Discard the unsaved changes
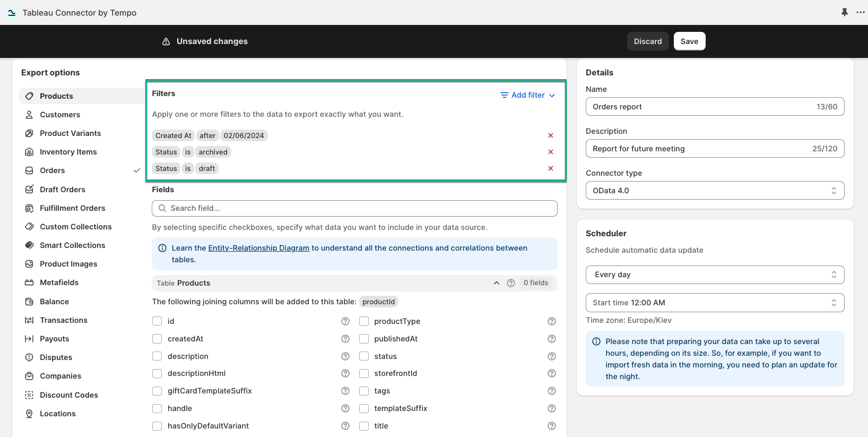The image size is (868, 437). pos(648,41)
